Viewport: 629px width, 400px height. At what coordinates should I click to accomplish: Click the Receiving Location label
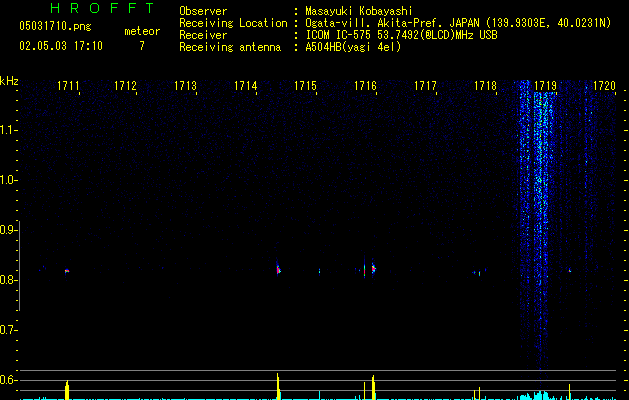[x=233, y=23]
